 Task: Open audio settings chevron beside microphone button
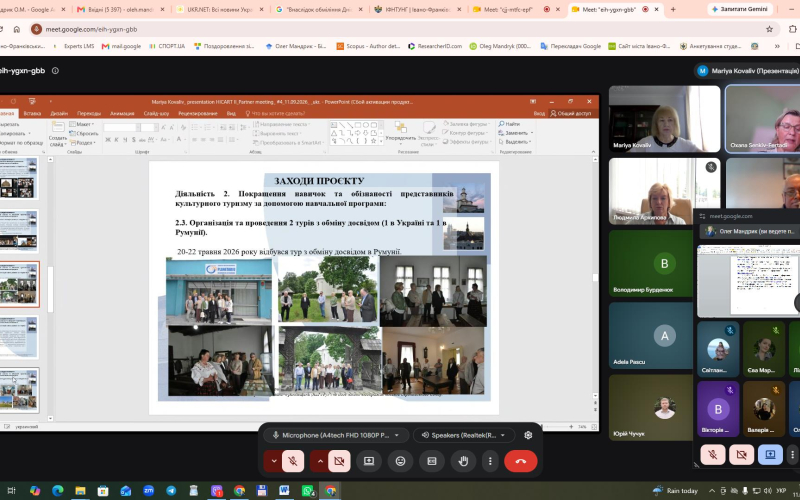(273, 461)
